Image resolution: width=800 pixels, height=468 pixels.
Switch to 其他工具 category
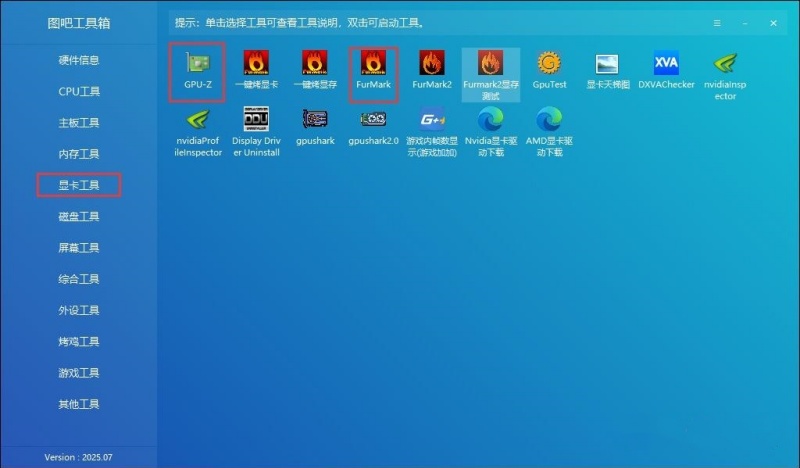(79, 404)
